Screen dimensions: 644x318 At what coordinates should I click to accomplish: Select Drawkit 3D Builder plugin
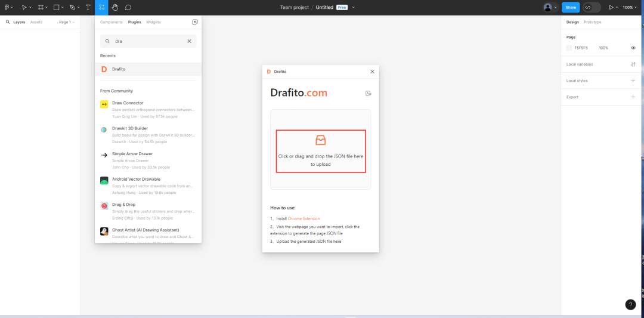click(x=148, y=135)
